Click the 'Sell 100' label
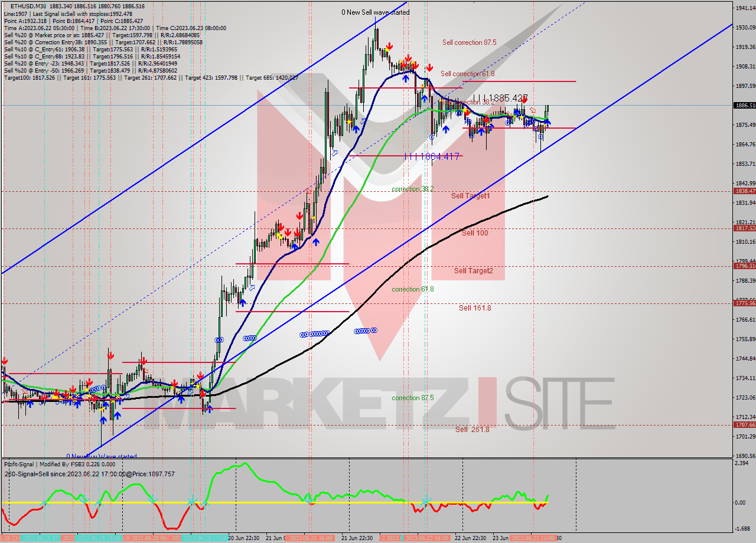Screen dimensions: 756x543 coord(475,233)
